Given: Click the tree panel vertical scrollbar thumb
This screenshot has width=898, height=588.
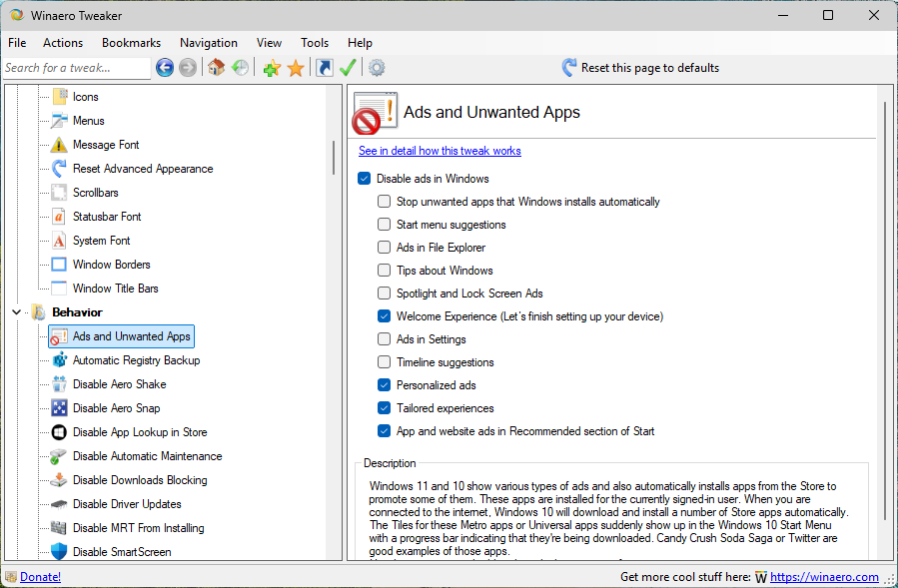Looking at the screenshot, I should 334,158.
